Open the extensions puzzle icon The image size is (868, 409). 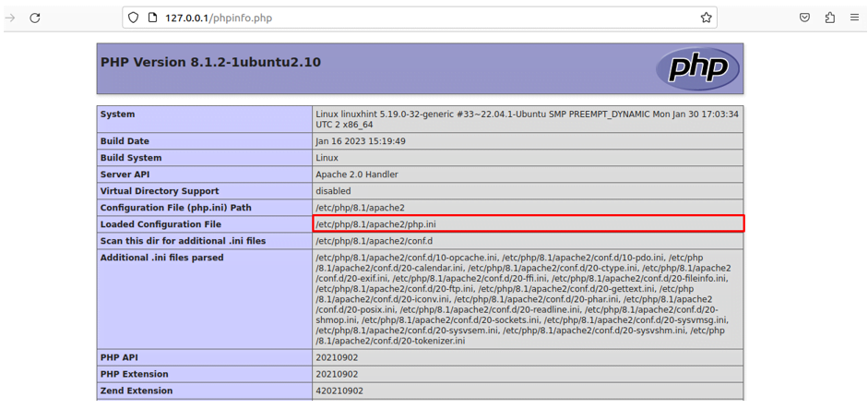pos(830,18)
